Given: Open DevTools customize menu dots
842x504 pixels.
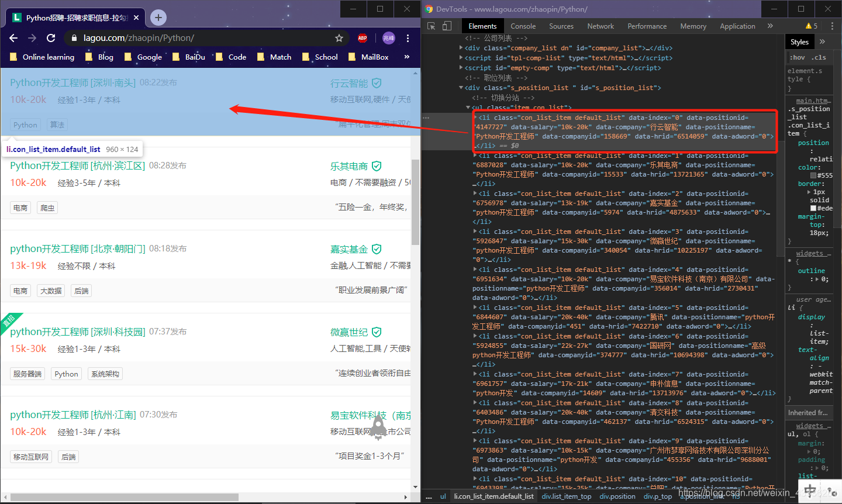Looking at the screenshot, I should (832, 26).
